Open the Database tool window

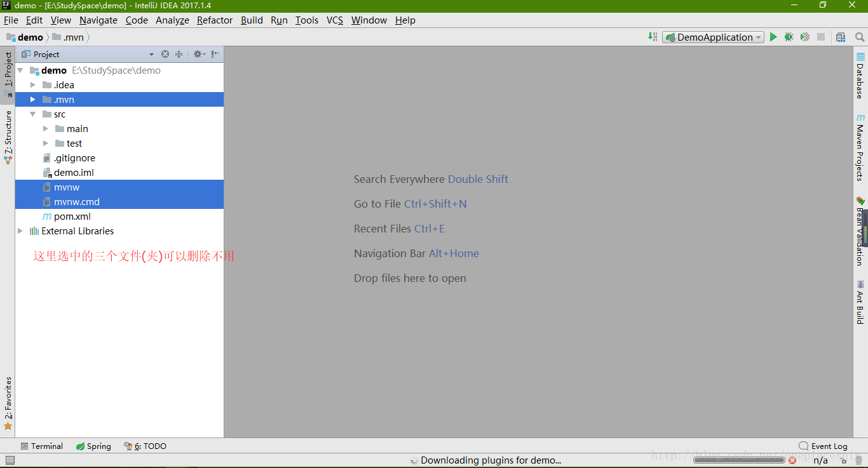point(860,76)
